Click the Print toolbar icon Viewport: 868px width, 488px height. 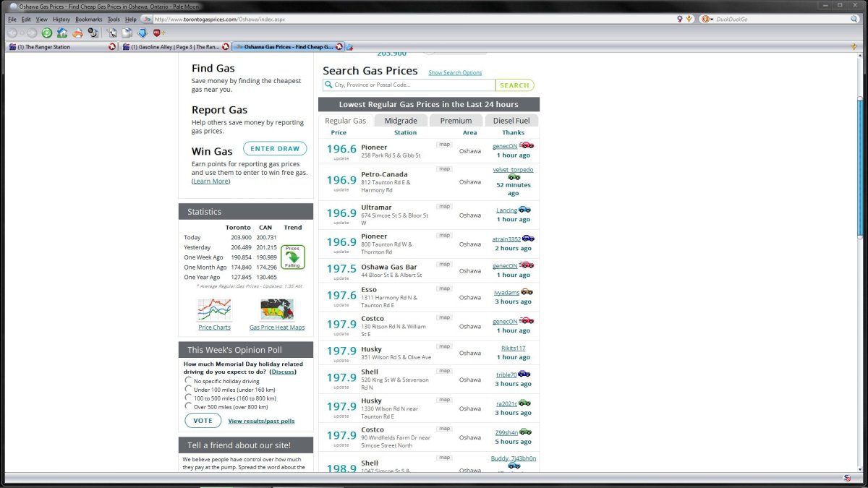point(77,33)
